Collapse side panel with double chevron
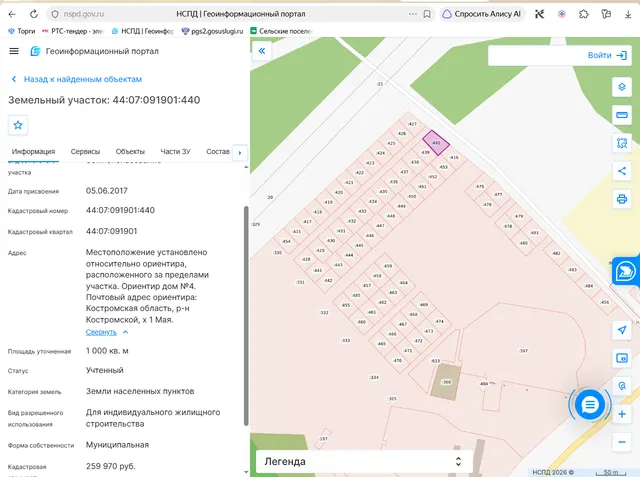The height and width of the screenshot is (477, 640). click(262, 51)
